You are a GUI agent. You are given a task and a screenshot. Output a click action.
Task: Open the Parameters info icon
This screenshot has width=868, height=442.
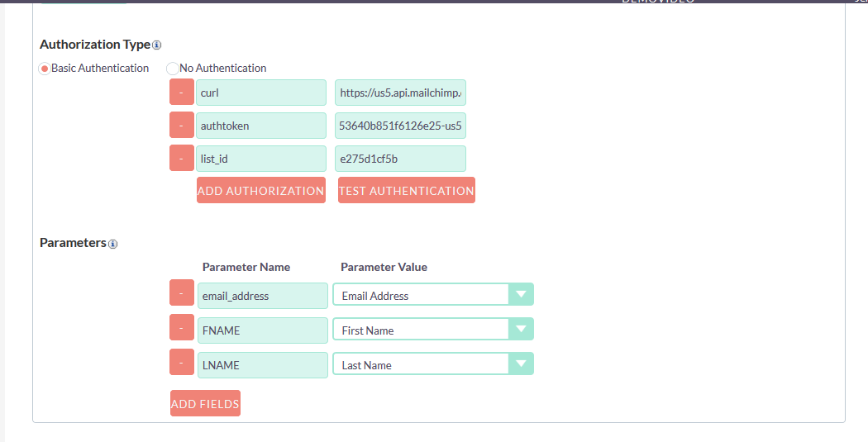click(112, 244)
